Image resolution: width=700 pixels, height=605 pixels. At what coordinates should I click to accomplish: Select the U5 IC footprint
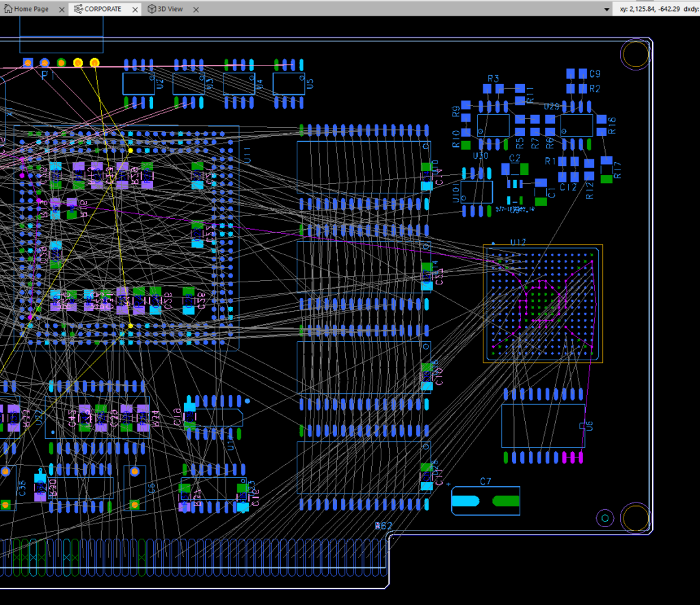coord(288,83)
